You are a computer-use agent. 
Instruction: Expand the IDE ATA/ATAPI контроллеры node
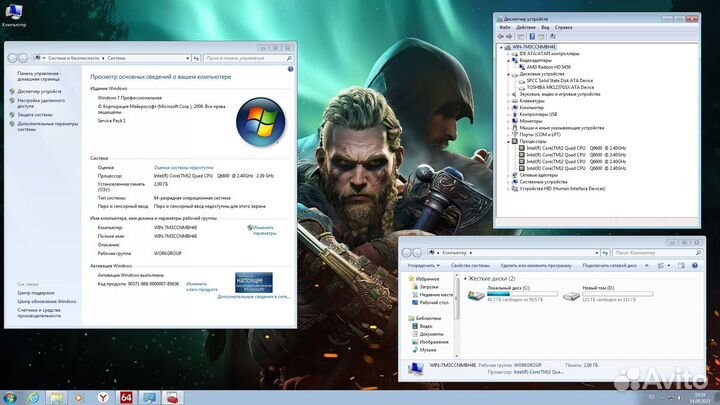click(508, 54)
